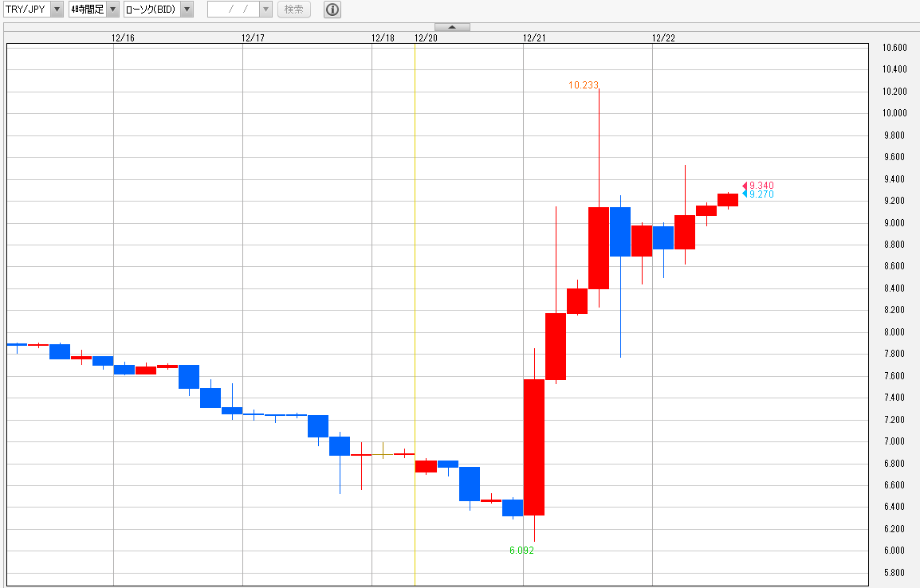The image size is (920, 588).
Task: Click the 検索 search button
Action: point(294,10)
